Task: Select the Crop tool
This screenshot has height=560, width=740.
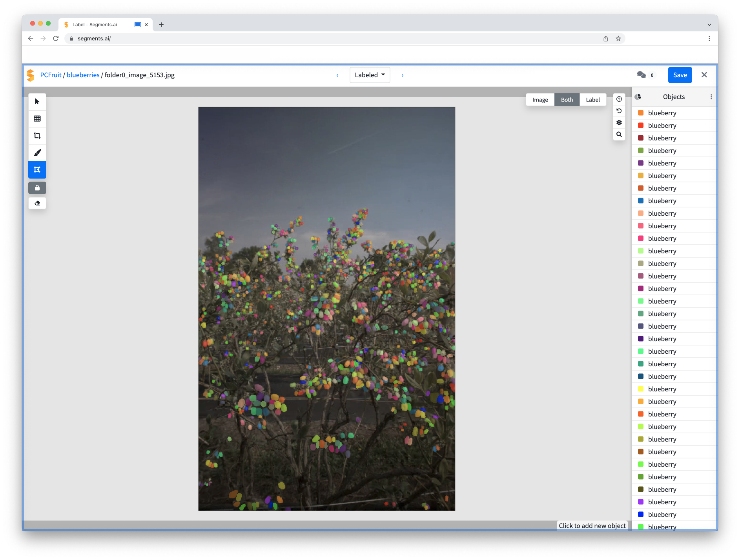Action: tap(37, 135)
